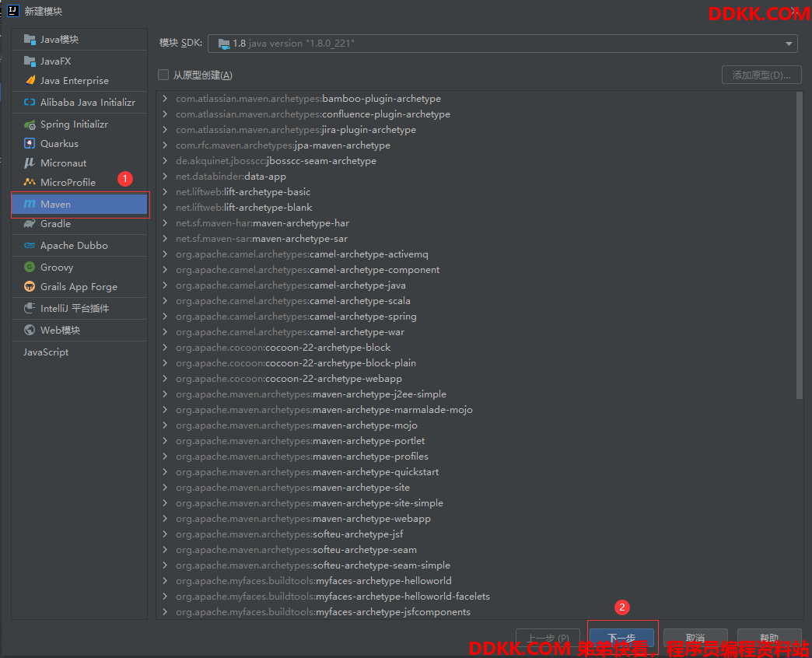812x658 pixels.
Task: Select maven-archetype-j2ee-simple row
Action: click(476, 394)
